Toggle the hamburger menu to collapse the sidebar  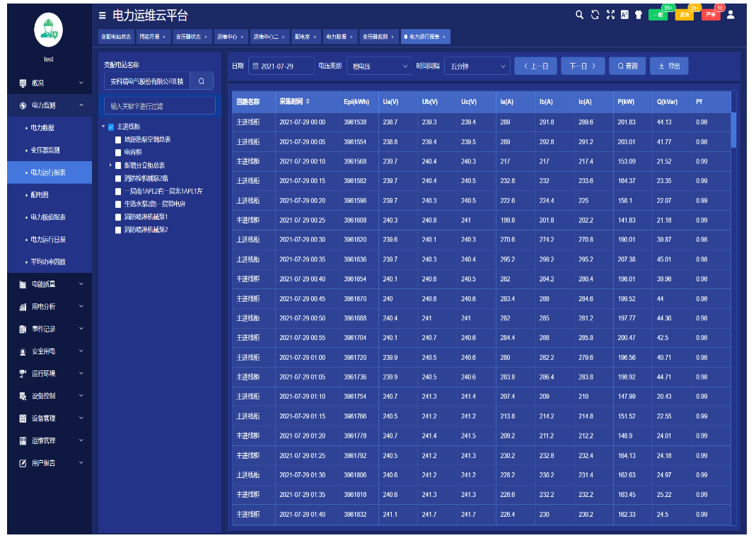[103, 16]
